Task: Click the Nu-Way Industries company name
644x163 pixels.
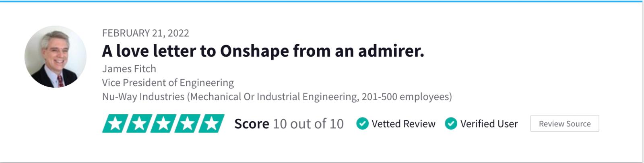Action: point(143,97)
